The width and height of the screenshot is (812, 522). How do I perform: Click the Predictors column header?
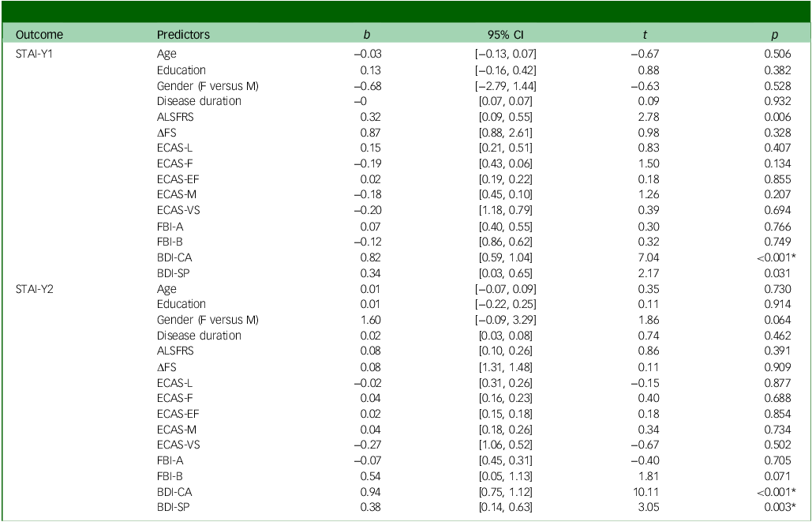tap(183, 35)
